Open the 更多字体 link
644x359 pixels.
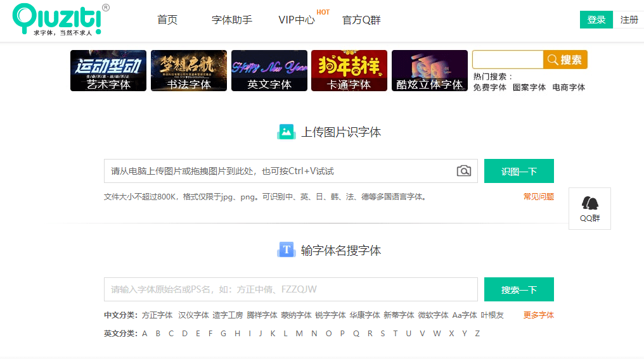(538, 315)
